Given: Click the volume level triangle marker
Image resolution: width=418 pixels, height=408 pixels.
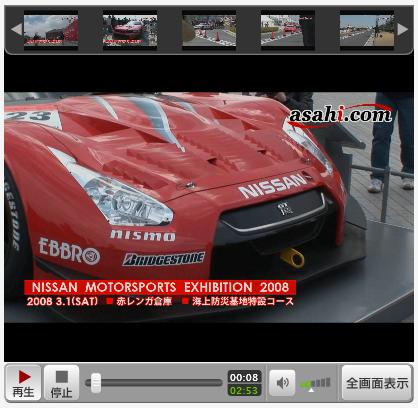Looking at the screenshot, I should pyautogui.click(x=311, y=390).
